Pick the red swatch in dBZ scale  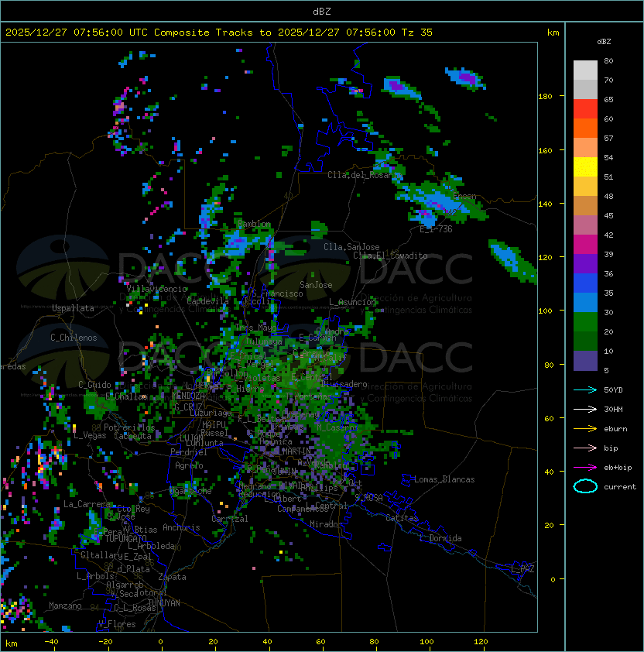[585, 109]
